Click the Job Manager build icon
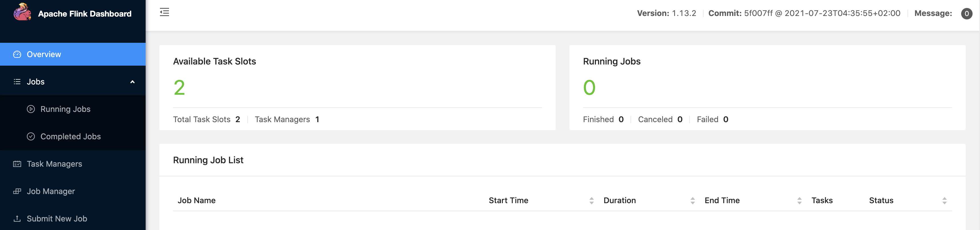 pos(17,191)
